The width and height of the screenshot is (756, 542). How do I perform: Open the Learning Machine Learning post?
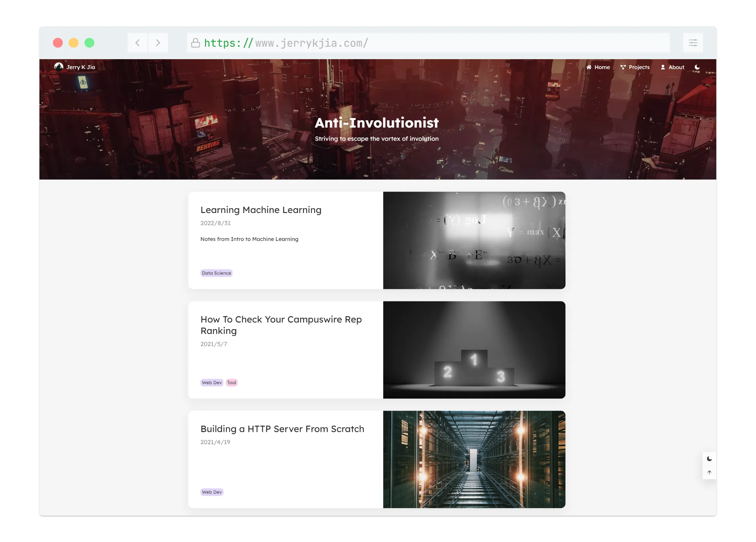coord(261,210)
